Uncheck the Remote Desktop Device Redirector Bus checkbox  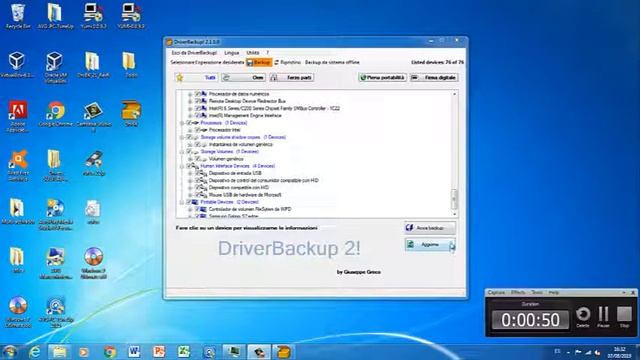[198, 101]
